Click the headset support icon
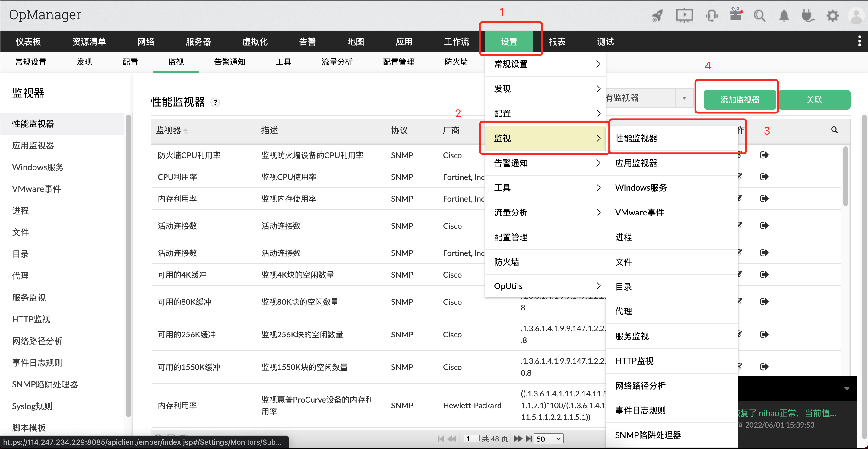 (711, 15)
